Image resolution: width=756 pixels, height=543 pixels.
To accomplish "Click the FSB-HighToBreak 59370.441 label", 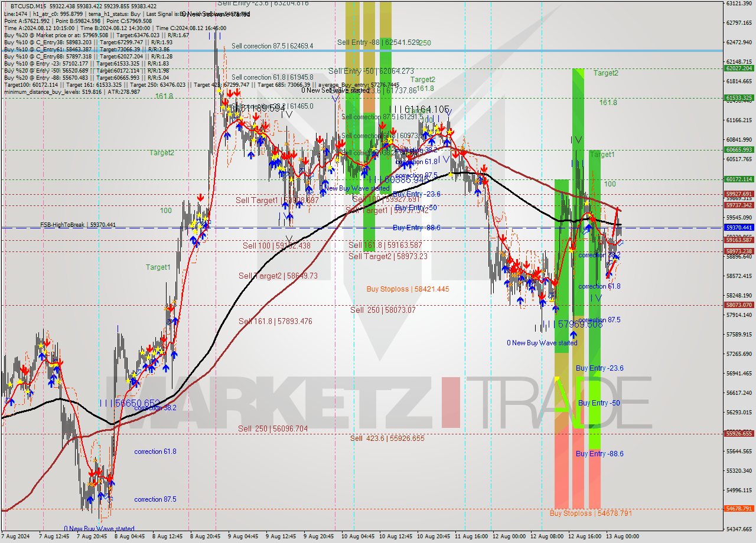I will (x=78, y=225).
